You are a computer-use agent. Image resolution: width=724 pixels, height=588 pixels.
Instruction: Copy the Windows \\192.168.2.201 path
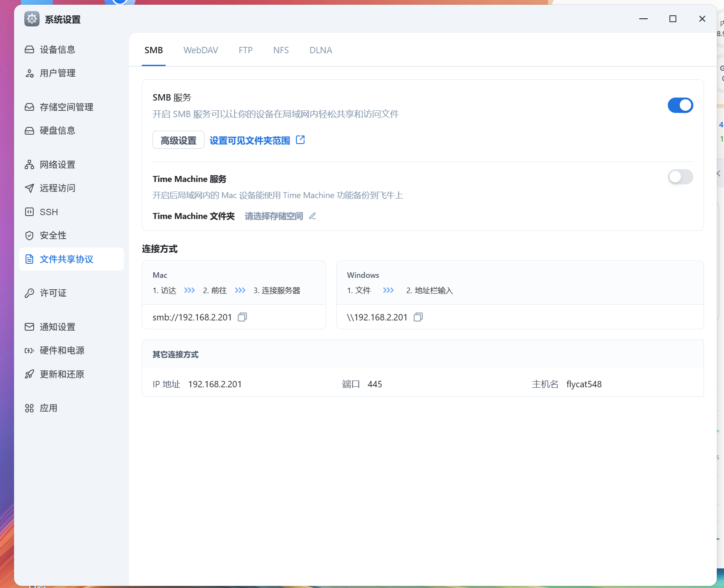(418, 317)
